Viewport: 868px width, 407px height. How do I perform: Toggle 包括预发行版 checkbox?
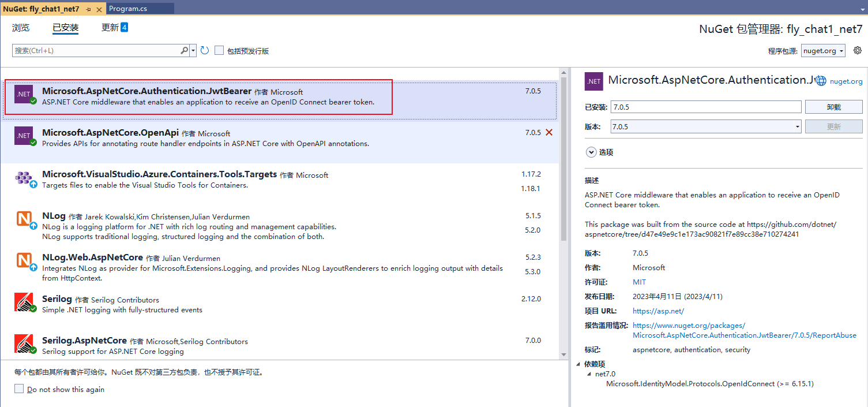tap(219, 50)
